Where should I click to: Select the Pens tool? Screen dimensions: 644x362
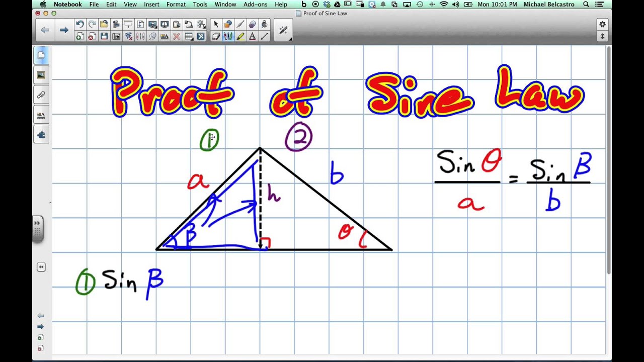(228, 36)
